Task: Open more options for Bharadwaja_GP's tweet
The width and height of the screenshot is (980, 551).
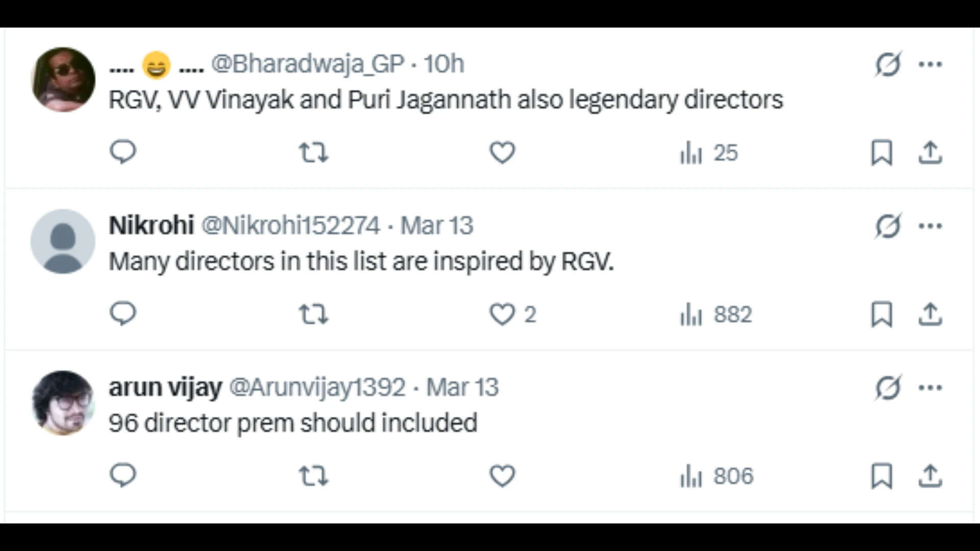Action: [x=930, y=64]
